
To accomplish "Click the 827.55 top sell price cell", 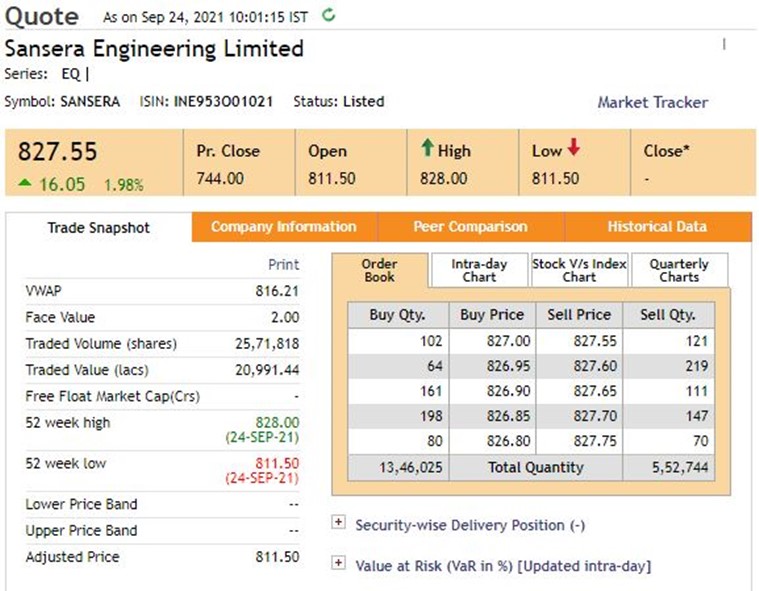I will pyautogui.click(x=580, y=341).
